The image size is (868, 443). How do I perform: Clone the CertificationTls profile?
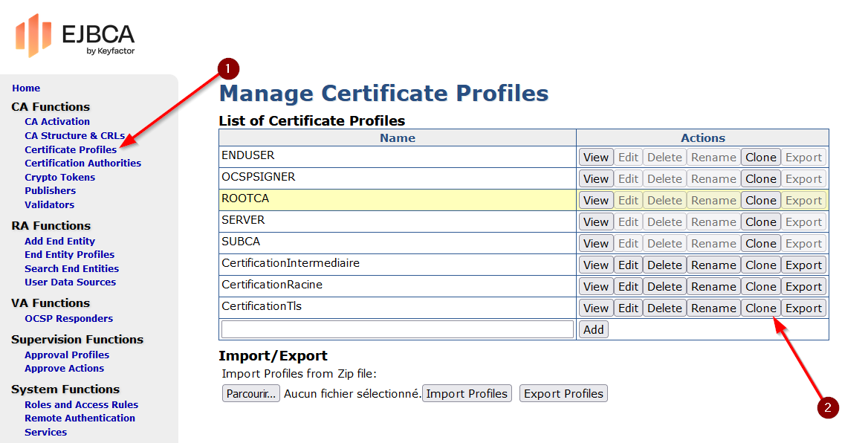point(760,308)
